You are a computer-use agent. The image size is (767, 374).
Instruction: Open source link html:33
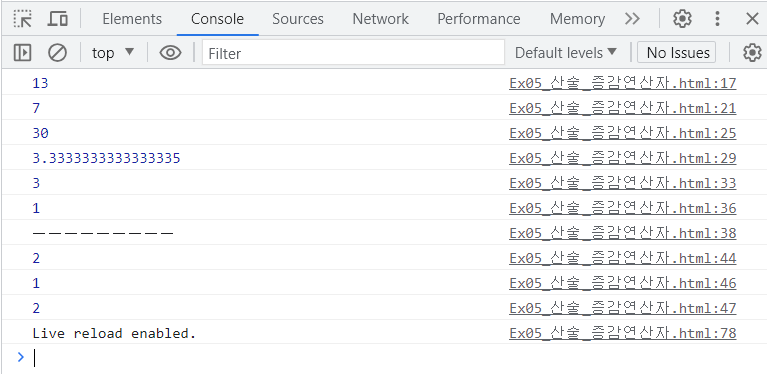pyautogui.click(x=622, y=183)
